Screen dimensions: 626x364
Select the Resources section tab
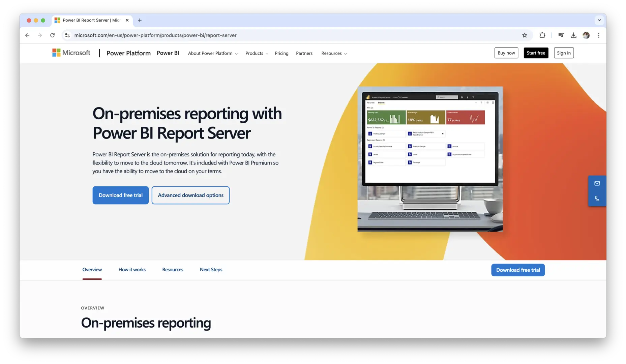[173, 270]
